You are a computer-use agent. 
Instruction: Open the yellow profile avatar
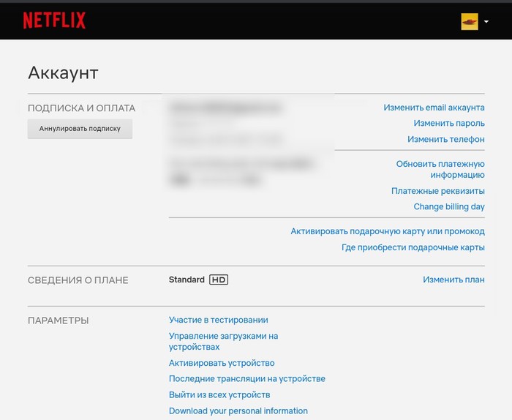(x=470, y=21)
